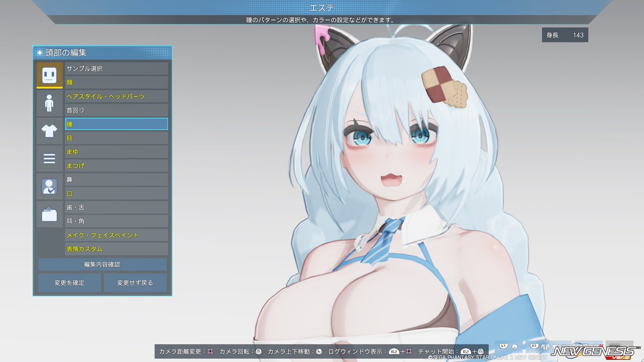Open ヘアスタイル・ヘッドパーツ option
This screenshot has height=362, width=644.
(116, 97)
